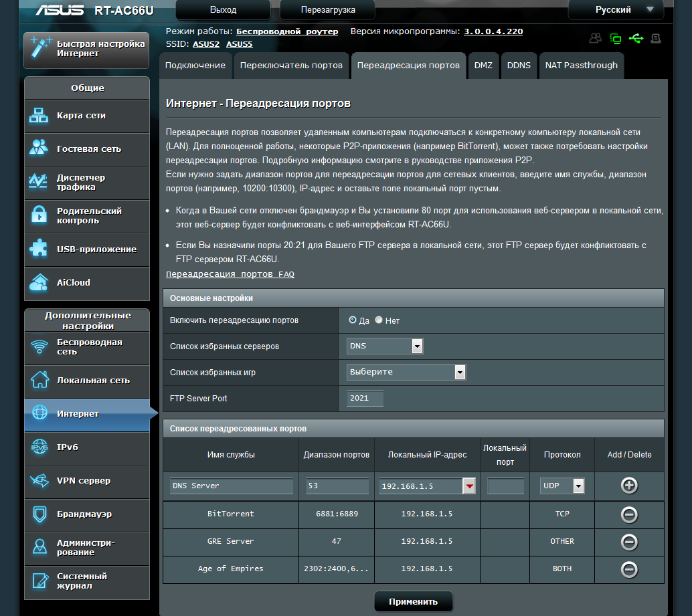Open the Брандмауэр firewall settings
This screenshot has width=692, height=616.
coord(87,514)
